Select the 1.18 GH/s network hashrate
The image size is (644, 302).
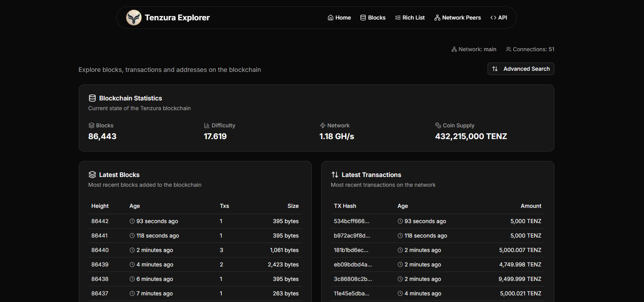(x=337, y=136)
